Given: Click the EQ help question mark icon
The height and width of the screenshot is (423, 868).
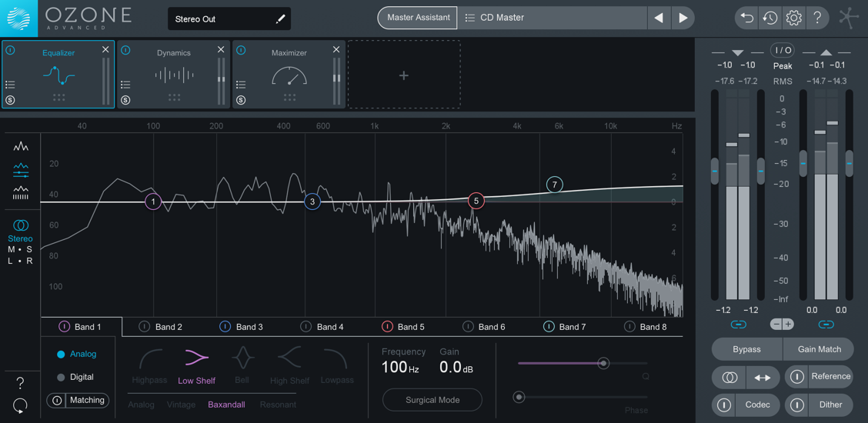Looking at the screenshot, I should (x=21, y=383).
